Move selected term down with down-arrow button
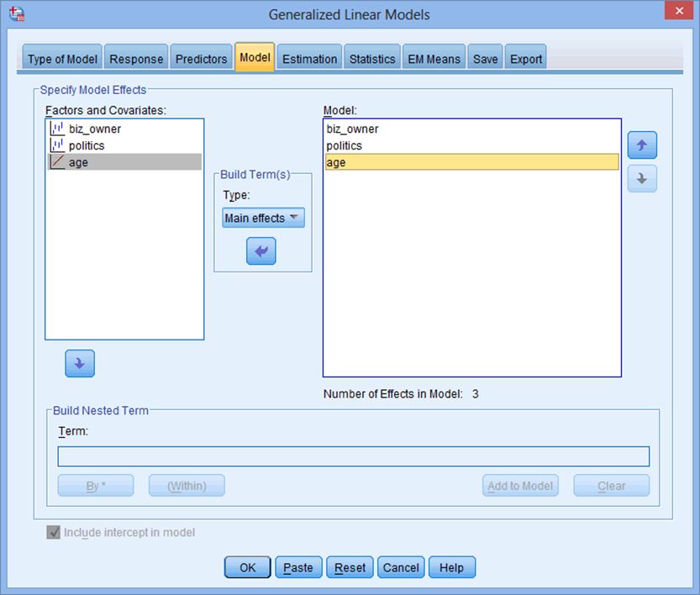Image resolution: width=700 pixels, height=595 pixels. pyautogui.click(x=642, y=178)
